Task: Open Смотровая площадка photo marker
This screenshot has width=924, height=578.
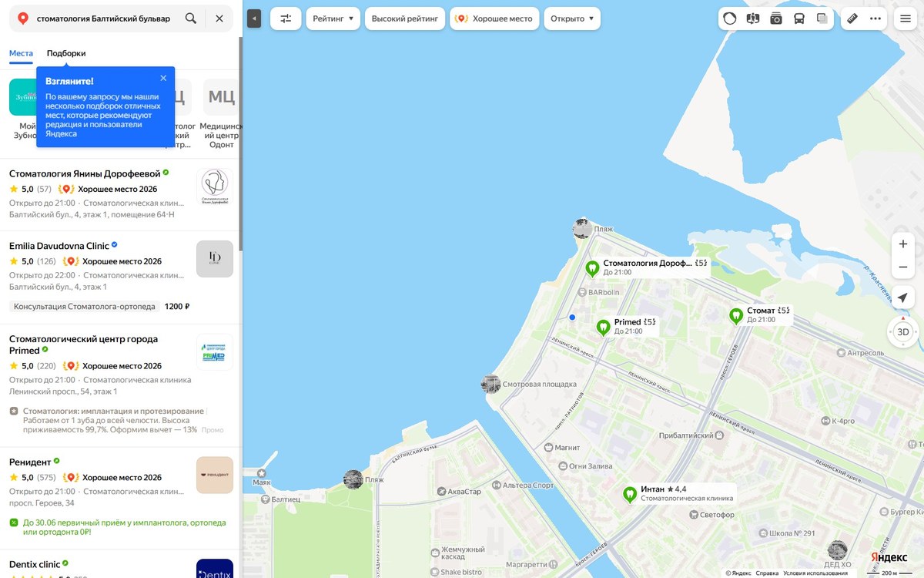Action: click(490, 384)
